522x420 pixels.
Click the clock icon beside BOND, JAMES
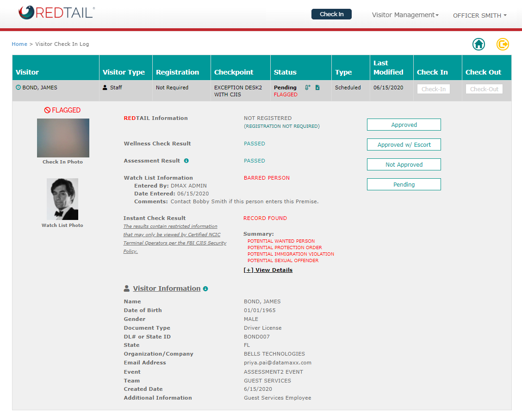click(x=19, y=88)
